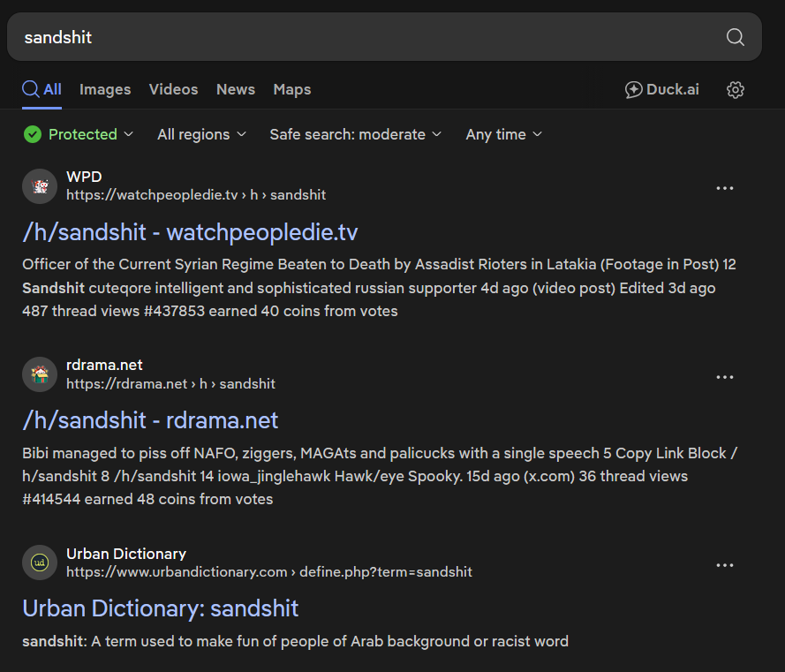Viewport: 785px width, 672px height.
Task: Switch to the Videos tab
Action: [173, 89]
